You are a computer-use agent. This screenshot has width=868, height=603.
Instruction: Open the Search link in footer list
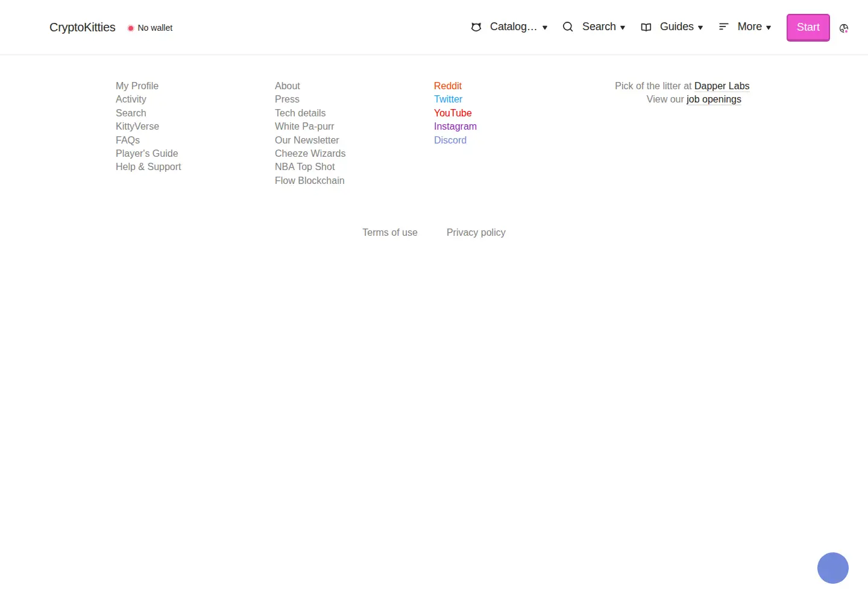tap(131, 113)
